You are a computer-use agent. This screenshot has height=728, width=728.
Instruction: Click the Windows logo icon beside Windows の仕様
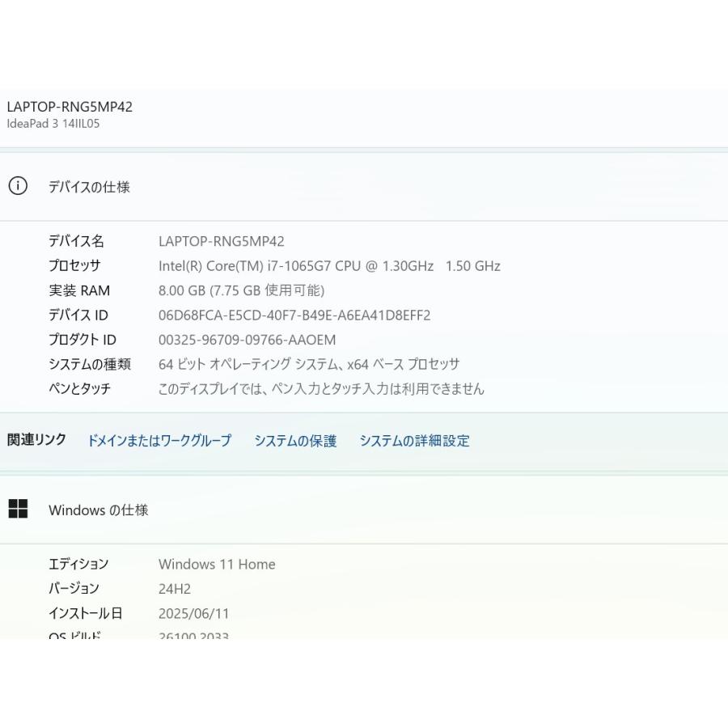coord(18,509)
